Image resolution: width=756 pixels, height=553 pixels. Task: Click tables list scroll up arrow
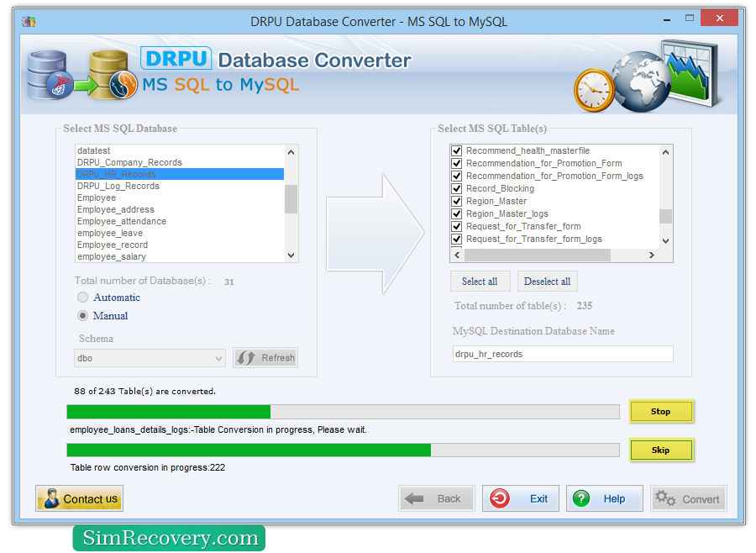pyautogui.click(x=665, y=152)
